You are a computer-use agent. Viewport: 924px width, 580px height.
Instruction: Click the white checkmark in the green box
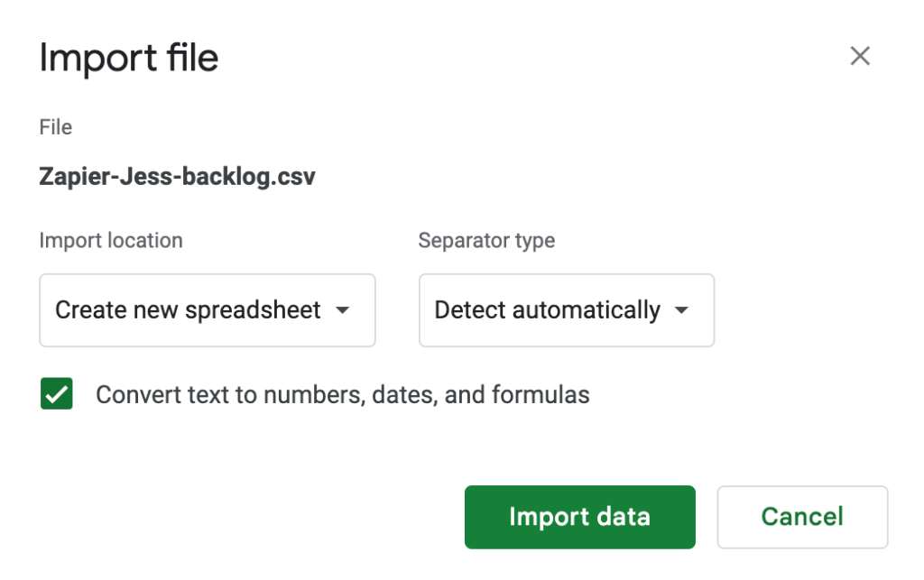(57, 394)
